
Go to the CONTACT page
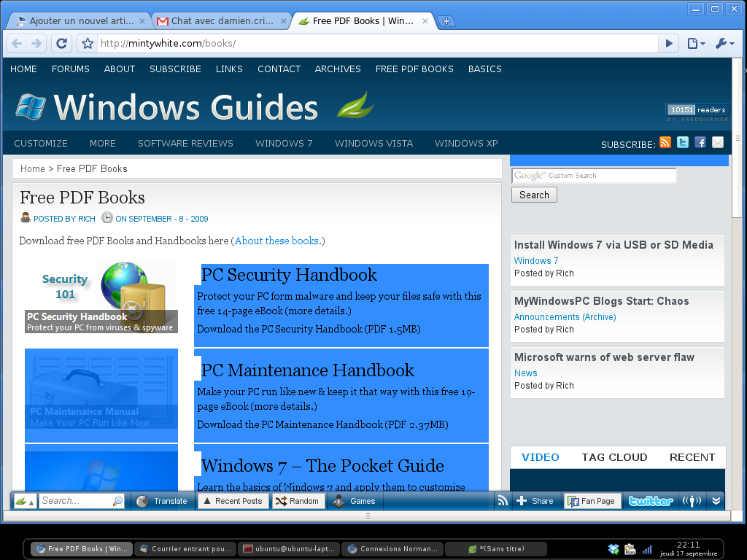click(279, 69)
